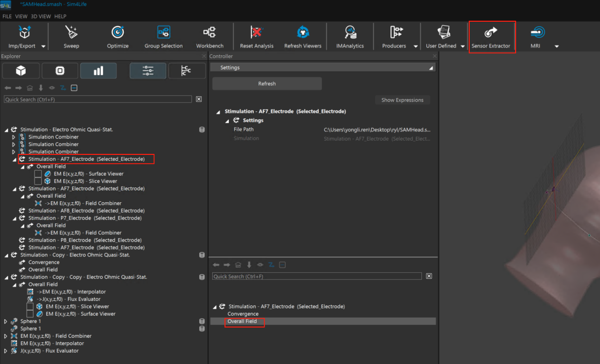Enable the lower Surface Viewer checkbox

click(30, 314)
